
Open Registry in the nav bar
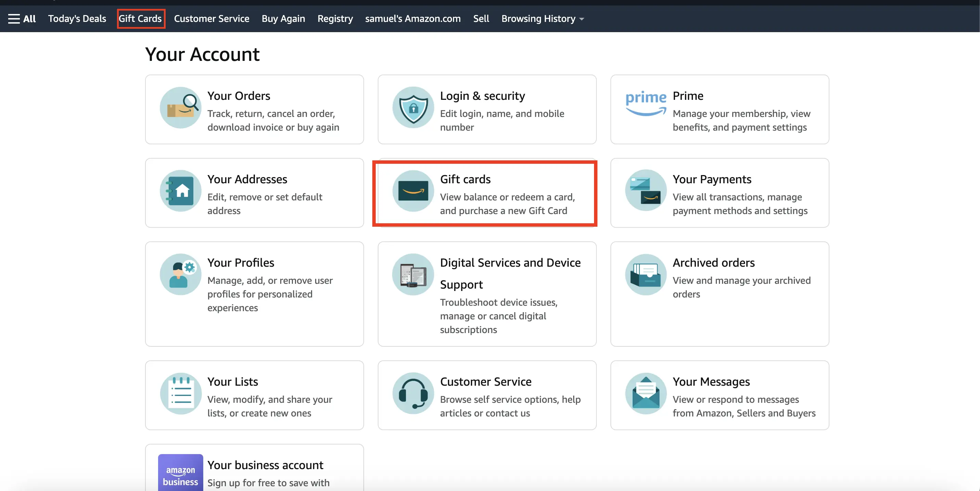pos(335,18)
